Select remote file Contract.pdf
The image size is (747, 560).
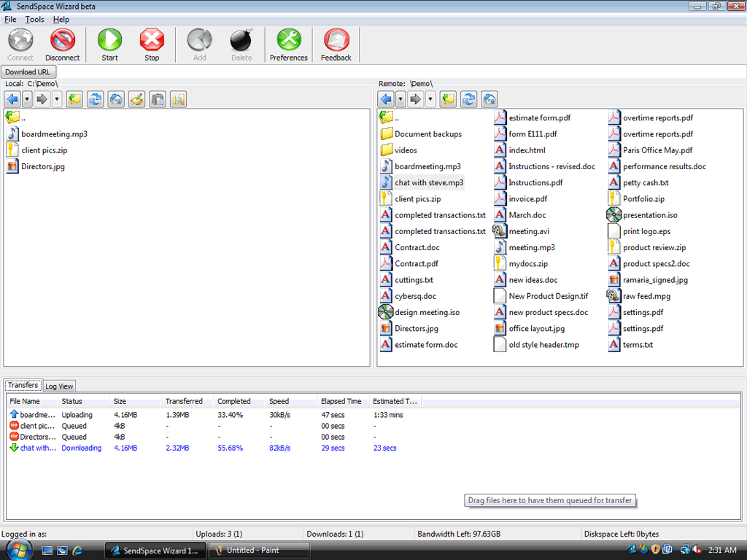[x=409, y=264]
